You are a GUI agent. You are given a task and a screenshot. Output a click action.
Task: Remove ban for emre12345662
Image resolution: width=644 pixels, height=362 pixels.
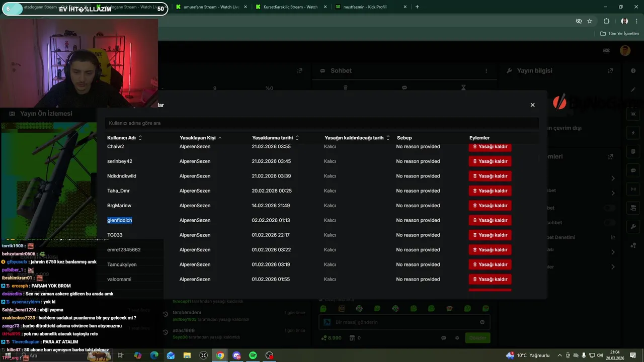(x=490, y=250)
